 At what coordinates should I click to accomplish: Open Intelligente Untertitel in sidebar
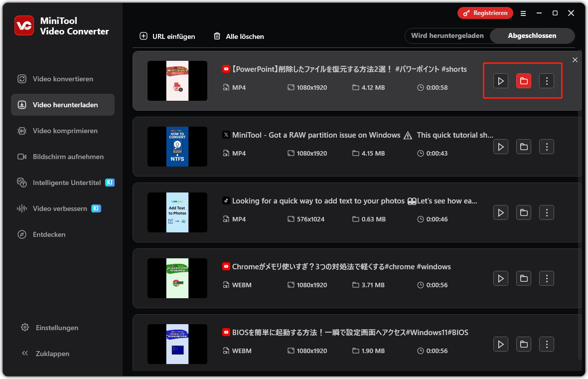(63, 183)
